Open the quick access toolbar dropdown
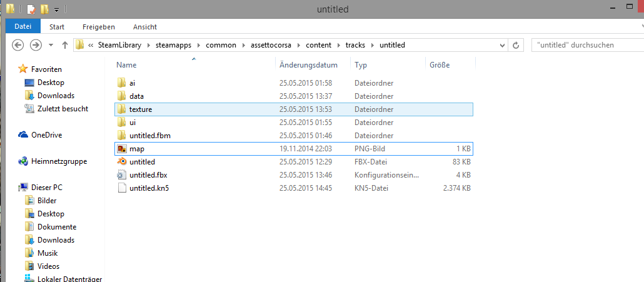The image size is (644, 282). [57, 9]
